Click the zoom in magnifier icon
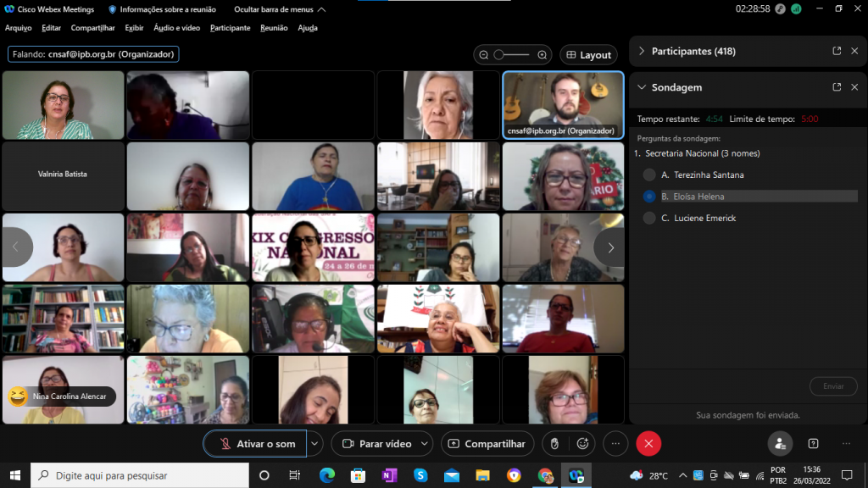This screenshot has width=868, height=488. point(542,55)
